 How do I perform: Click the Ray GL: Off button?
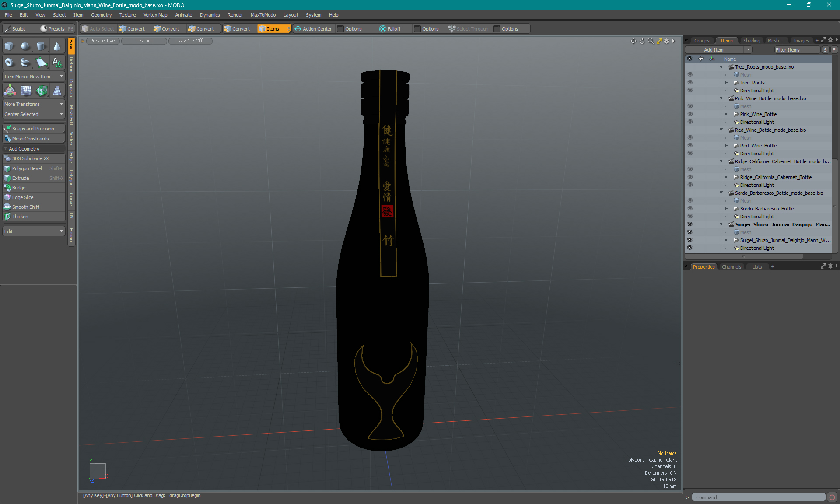(x=190, y=41)
